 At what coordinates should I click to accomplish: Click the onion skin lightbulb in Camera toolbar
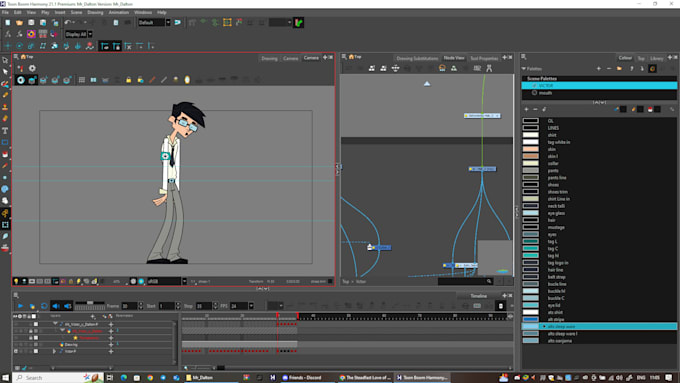pos(187,80)
